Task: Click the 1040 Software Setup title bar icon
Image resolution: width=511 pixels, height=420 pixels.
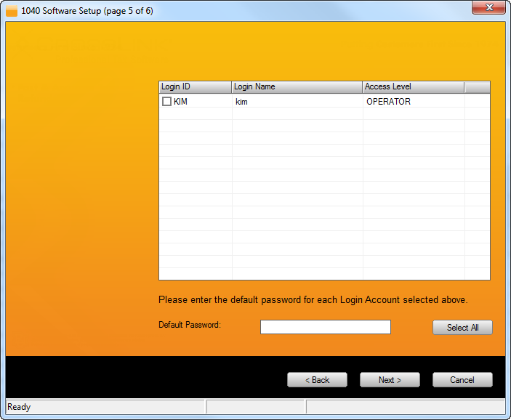Action: (x=12, y=12)
